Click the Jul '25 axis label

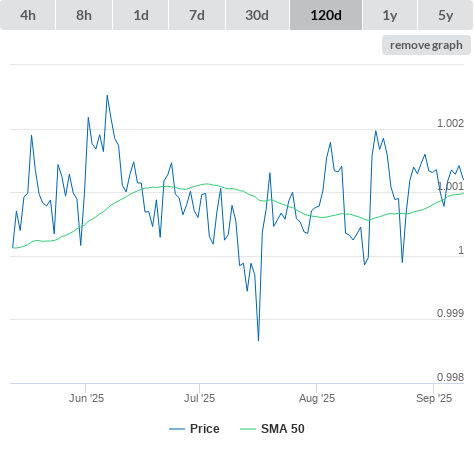point(199,398)
